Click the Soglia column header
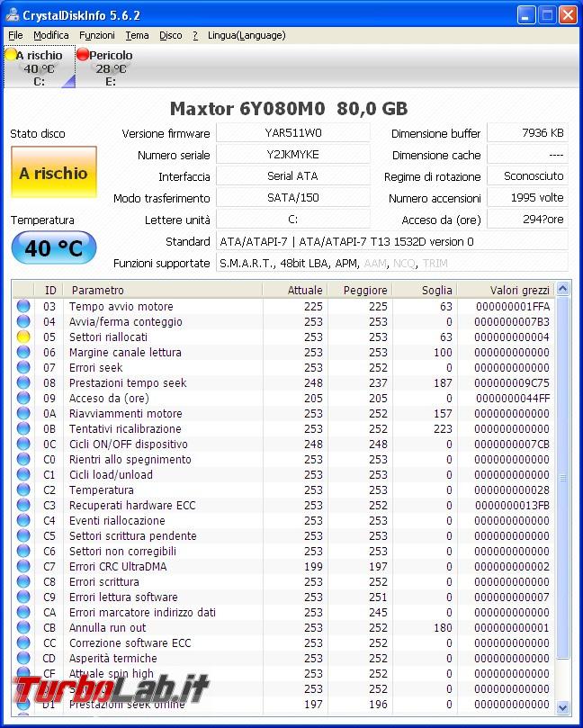Screen dimensions: 583x728 (425, 290)
